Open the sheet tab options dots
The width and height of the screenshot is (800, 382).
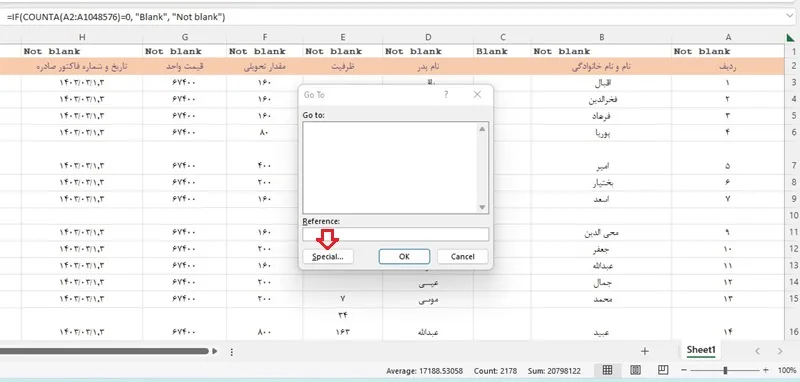tap(232, 352)
